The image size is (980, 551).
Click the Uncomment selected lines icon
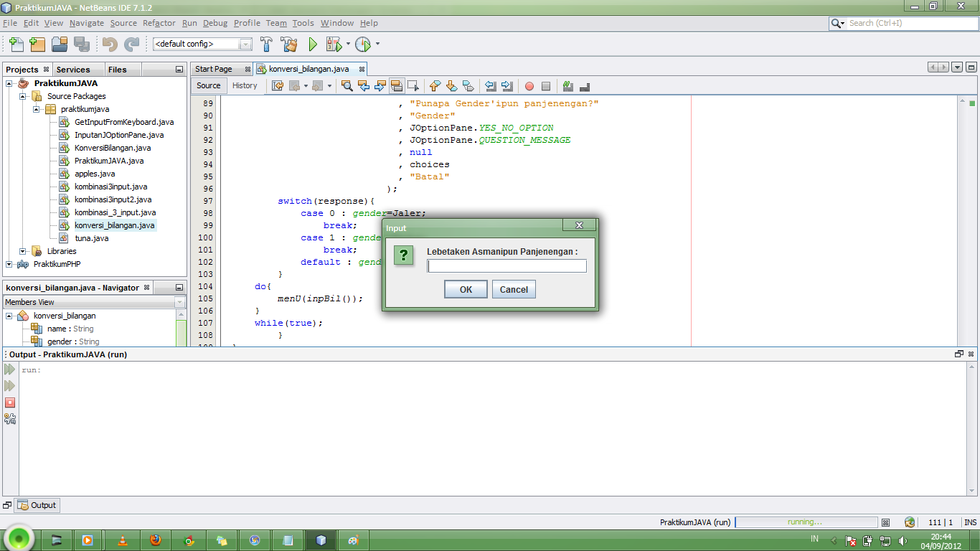(585, 86)
